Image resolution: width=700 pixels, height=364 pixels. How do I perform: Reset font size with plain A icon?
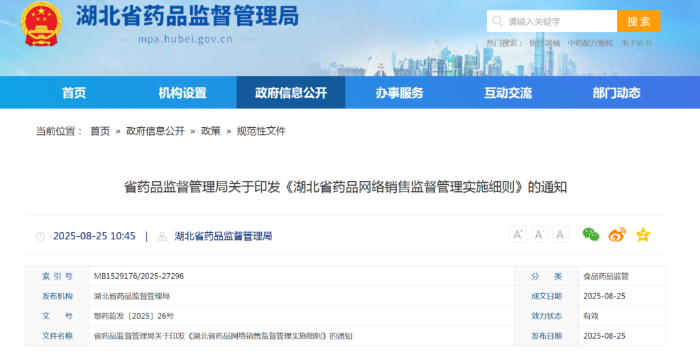[560, 234]
